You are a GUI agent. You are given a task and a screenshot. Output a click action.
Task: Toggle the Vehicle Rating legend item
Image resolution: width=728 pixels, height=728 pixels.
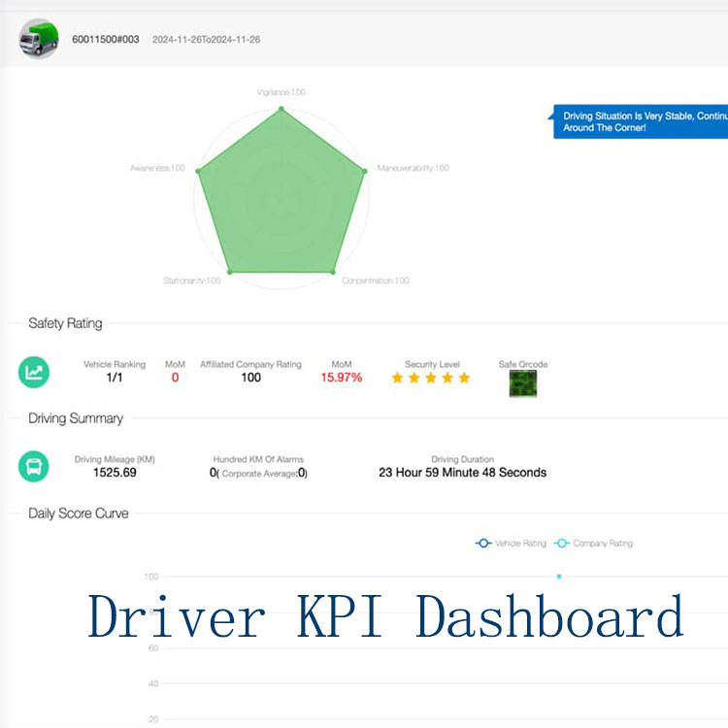pos(511,543)
